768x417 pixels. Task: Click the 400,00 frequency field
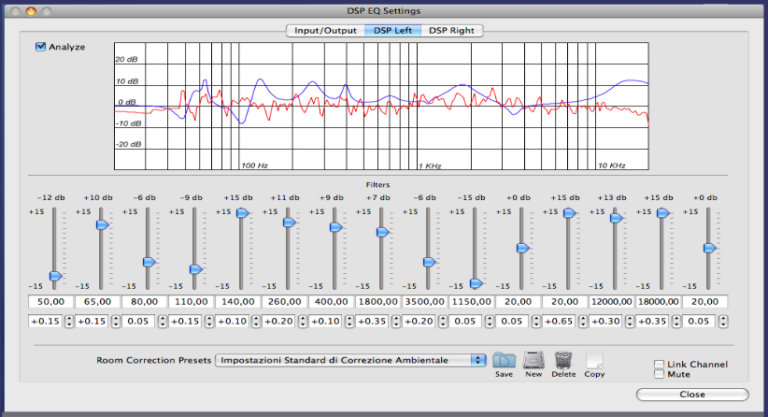(x=331, y=302)
